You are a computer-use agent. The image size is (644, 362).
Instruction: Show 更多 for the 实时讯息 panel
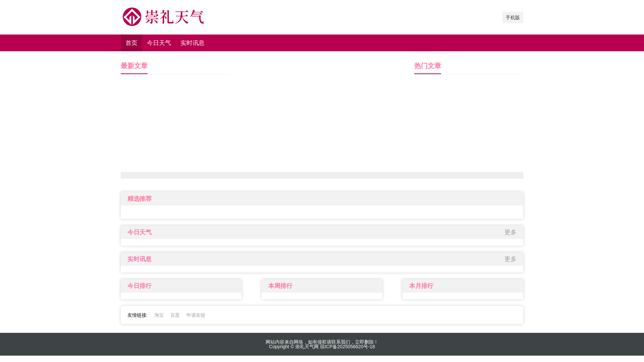tap(511, 259)
